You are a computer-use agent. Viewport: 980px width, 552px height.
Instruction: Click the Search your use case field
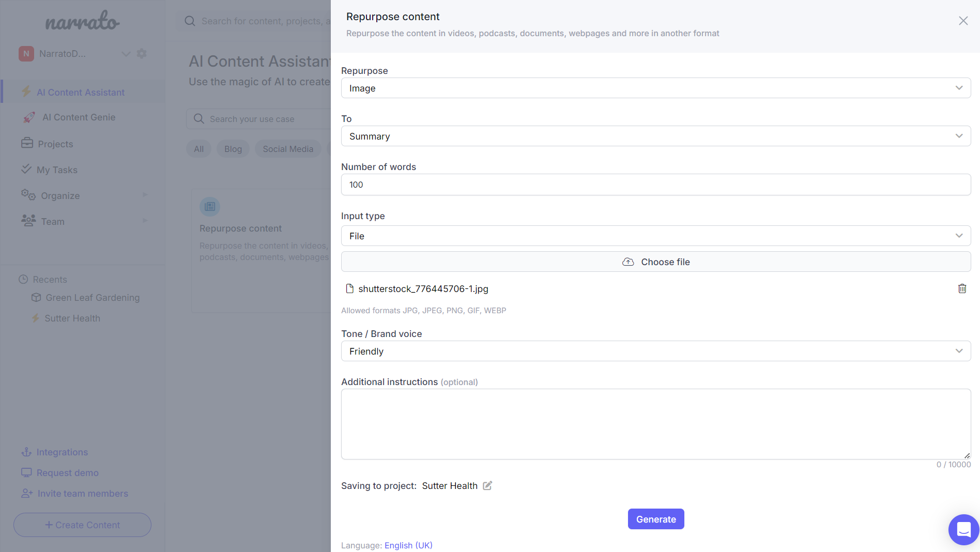point(258,119)
